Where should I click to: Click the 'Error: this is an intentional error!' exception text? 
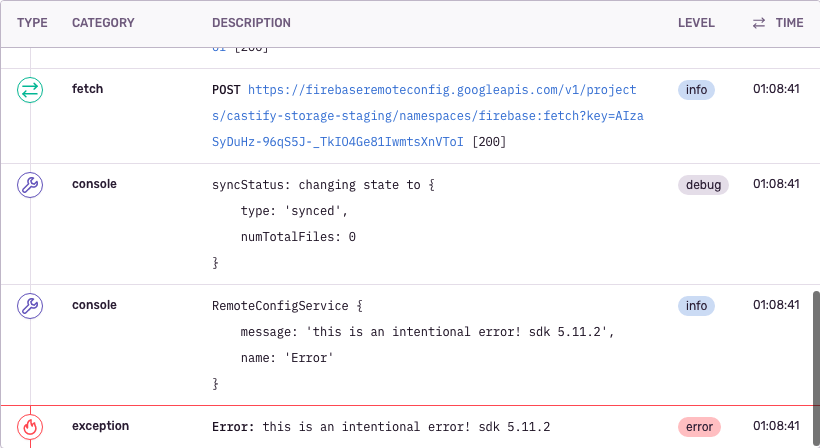pos(381,427)
